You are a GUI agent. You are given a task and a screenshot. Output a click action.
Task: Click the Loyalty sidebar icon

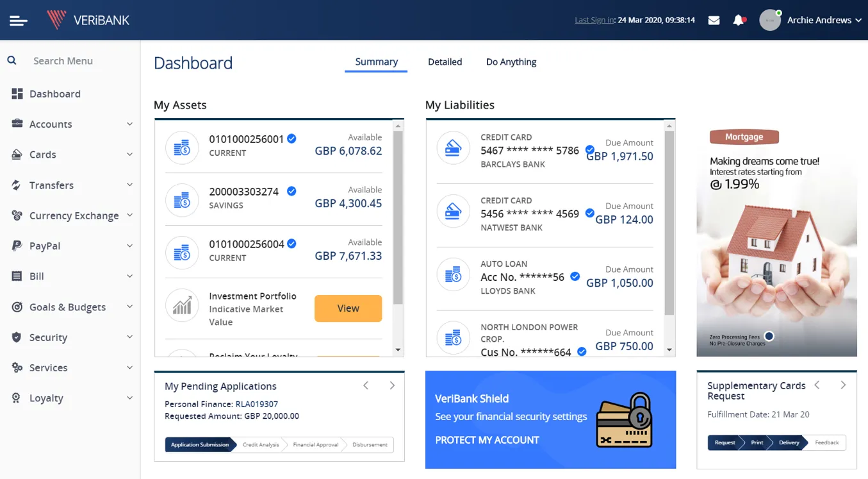[17, 398]
